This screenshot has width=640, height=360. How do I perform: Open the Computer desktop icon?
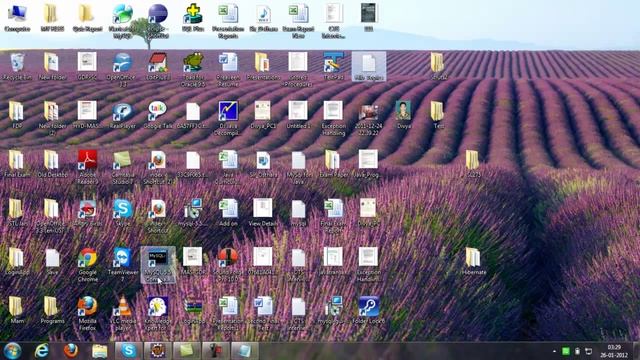coord(17,17)
